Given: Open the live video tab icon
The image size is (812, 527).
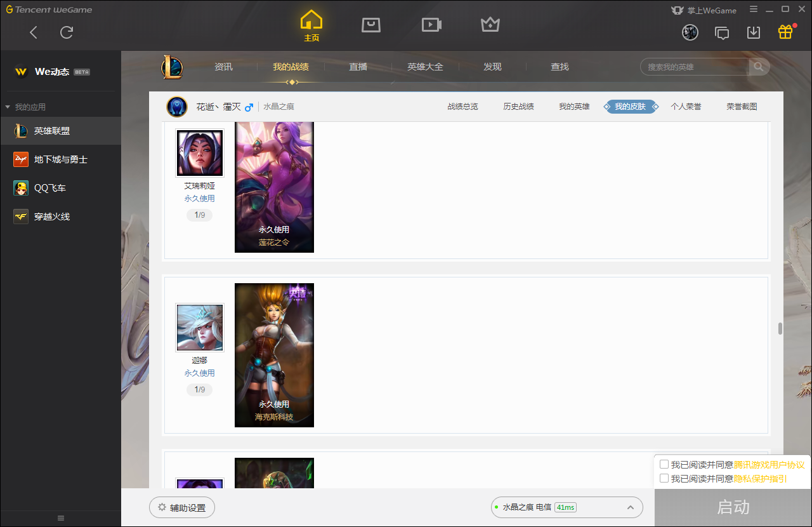Looking at the screenshot, I should pyautogui.click(x=431, y=25).
